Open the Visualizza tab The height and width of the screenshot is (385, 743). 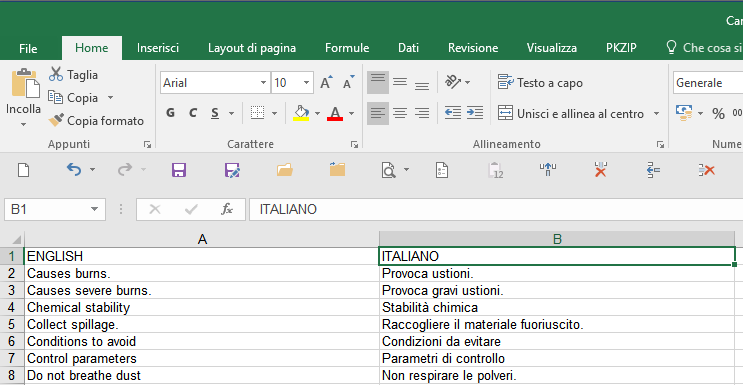(x=552, y=48)
